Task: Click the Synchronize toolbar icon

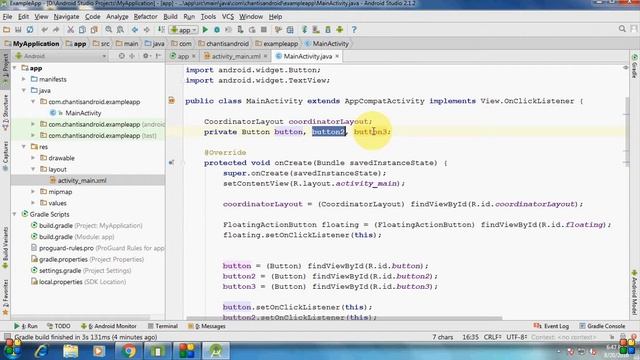Action: point(30,29)
